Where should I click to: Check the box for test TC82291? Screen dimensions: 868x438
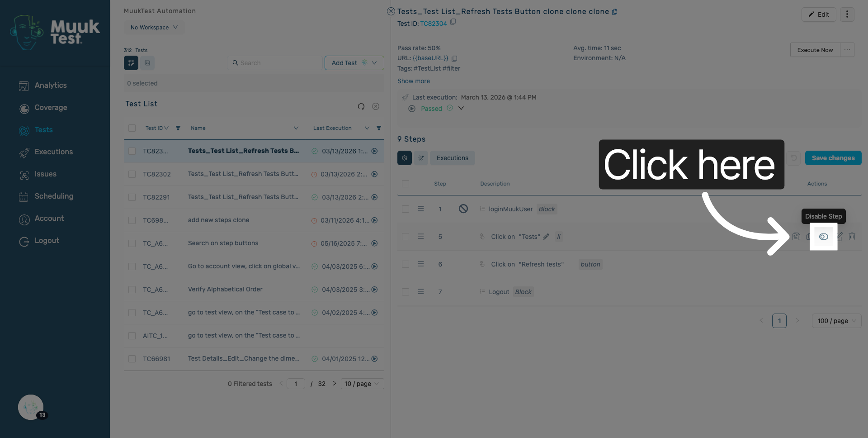pos(132,197)
